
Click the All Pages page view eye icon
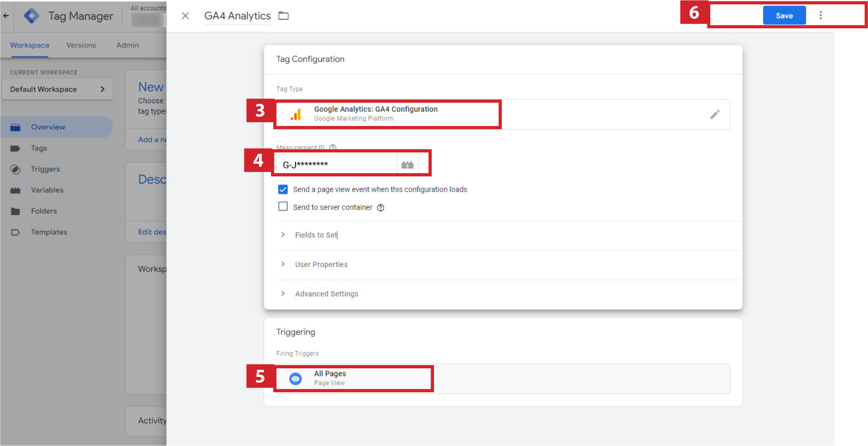296,379
